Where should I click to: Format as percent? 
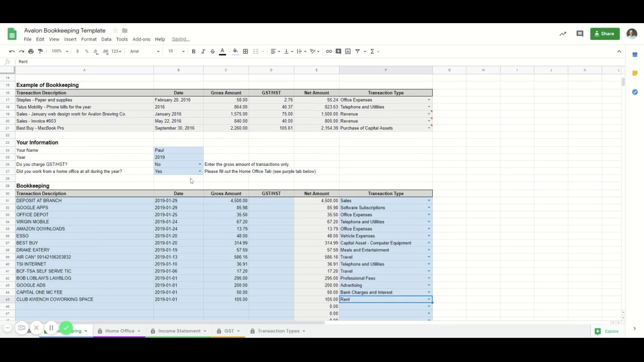[x=87, y=51]
